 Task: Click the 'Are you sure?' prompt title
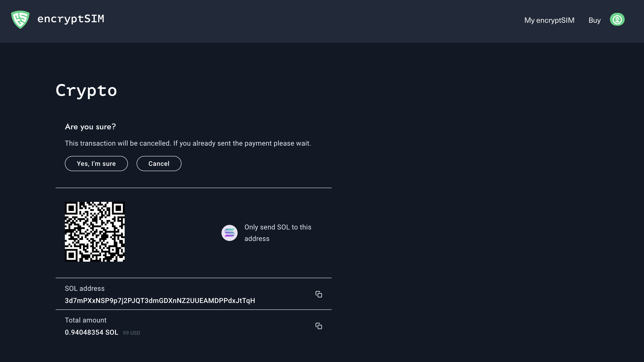(x=90, y=127)
